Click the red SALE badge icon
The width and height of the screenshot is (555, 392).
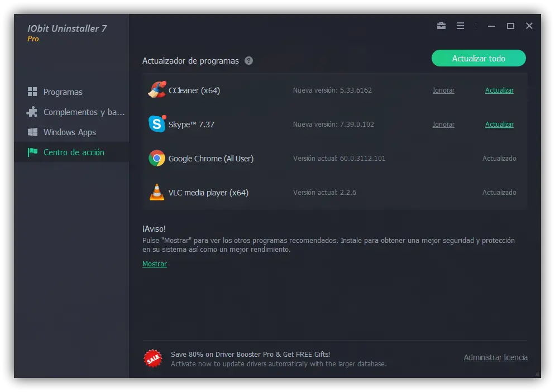tap(153, 358)
